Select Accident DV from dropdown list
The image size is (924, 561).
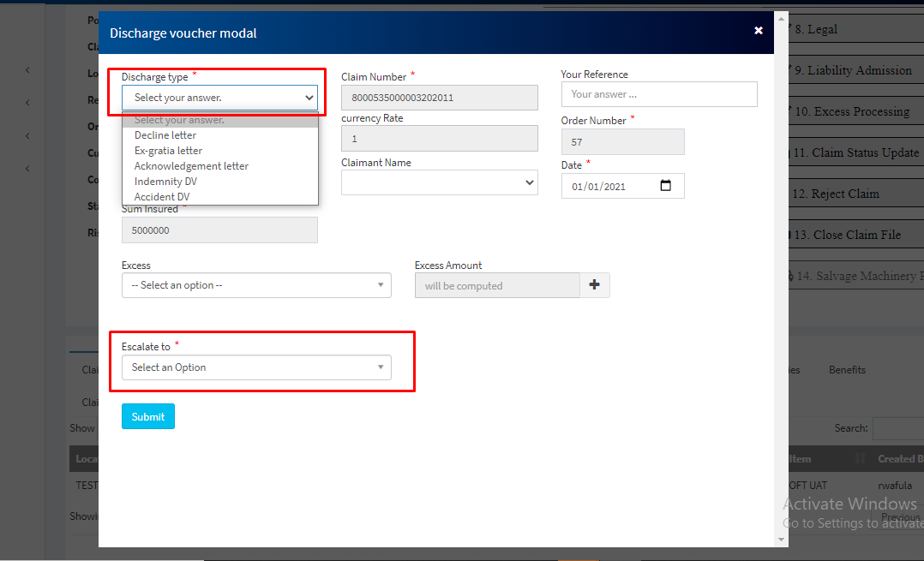(x=162, y=197)
